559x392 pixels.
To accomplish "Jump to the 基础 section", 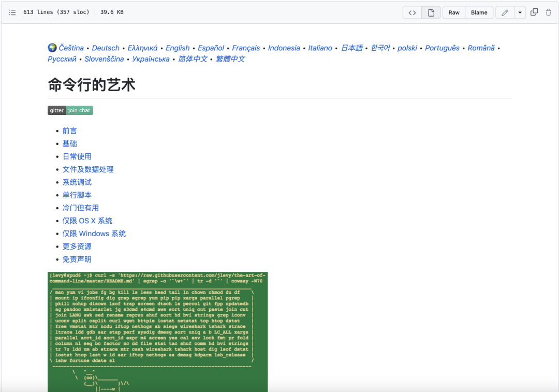I will click(x=69, y=144).
